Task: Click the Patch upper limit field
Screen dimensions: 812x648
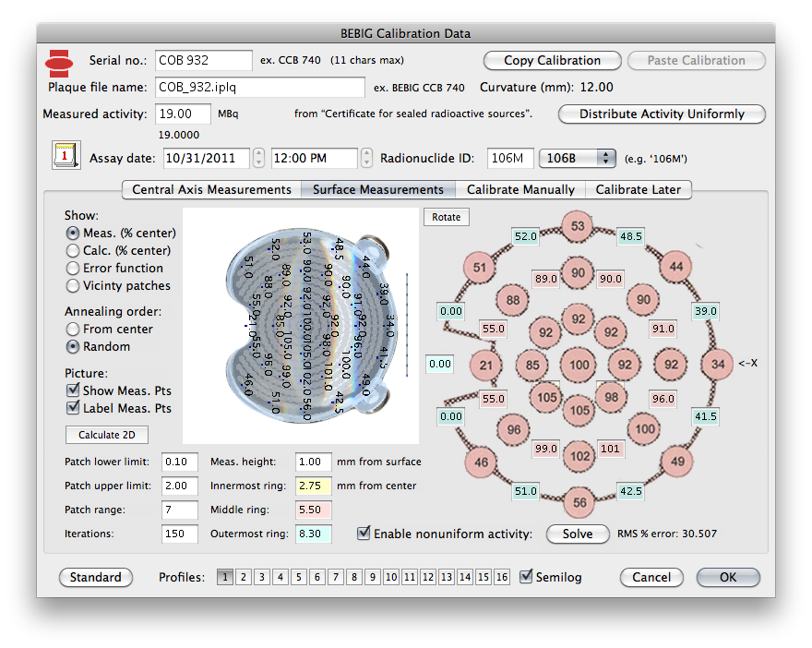Action: pyautogui.click(x=180, y=486)
